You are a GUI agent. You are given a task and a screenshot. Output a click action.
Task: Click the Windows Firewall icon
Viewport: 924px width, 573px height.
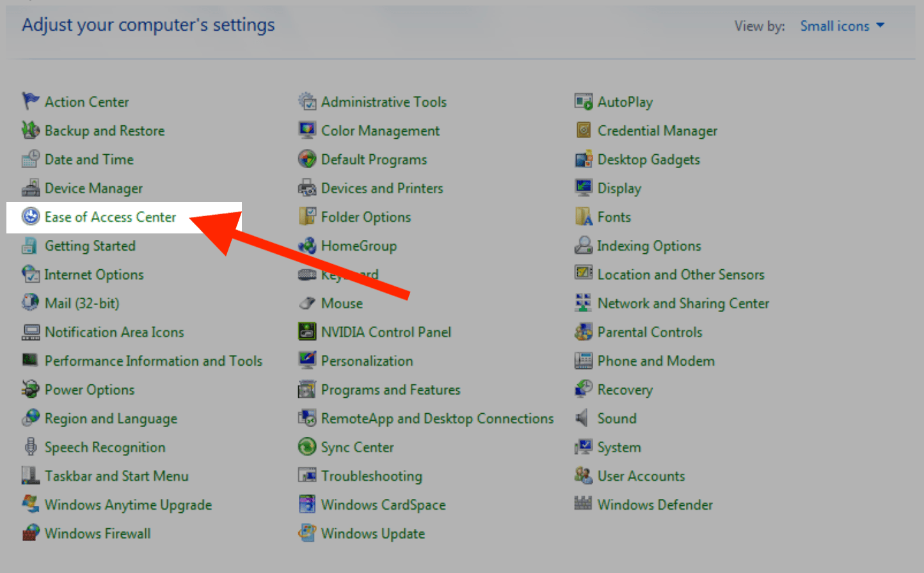coord(30,533)
